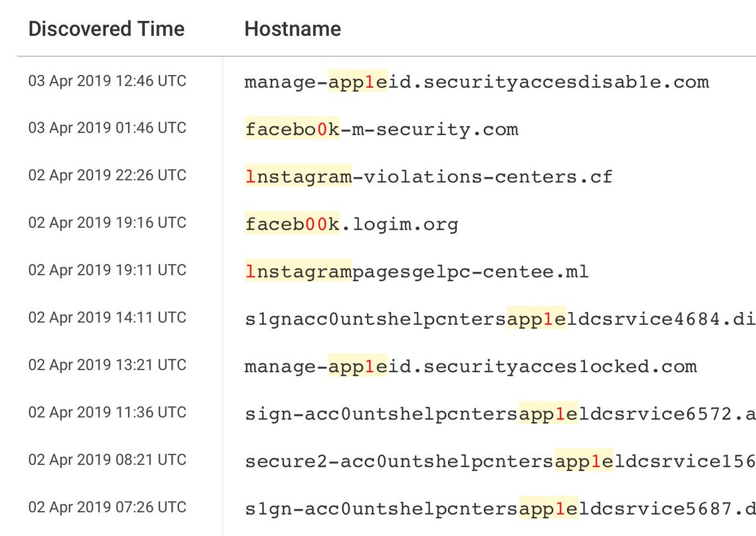
Task: Select hostname facebo0k-m-security.com
Action: 382,130
